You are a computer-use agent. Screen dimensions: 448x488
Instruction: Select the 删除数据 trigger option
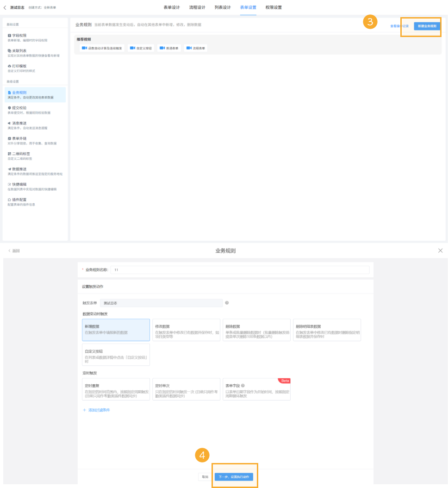pos(257,330)
